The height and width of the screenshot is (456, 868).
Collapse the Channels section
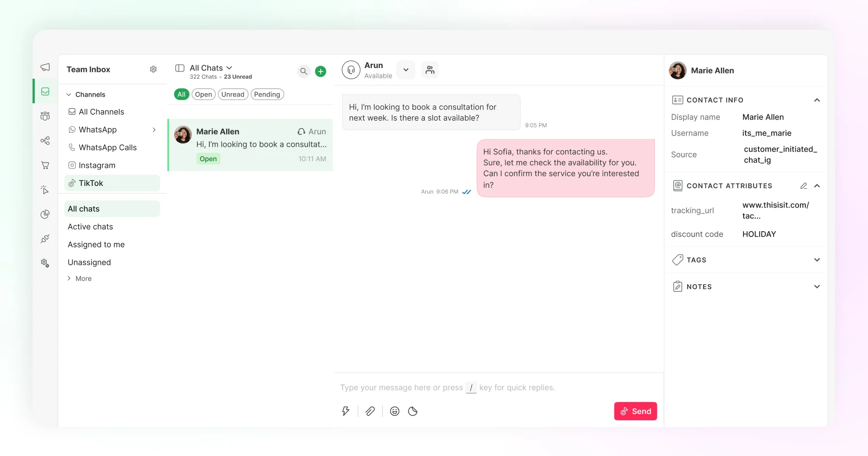[69, 95]
